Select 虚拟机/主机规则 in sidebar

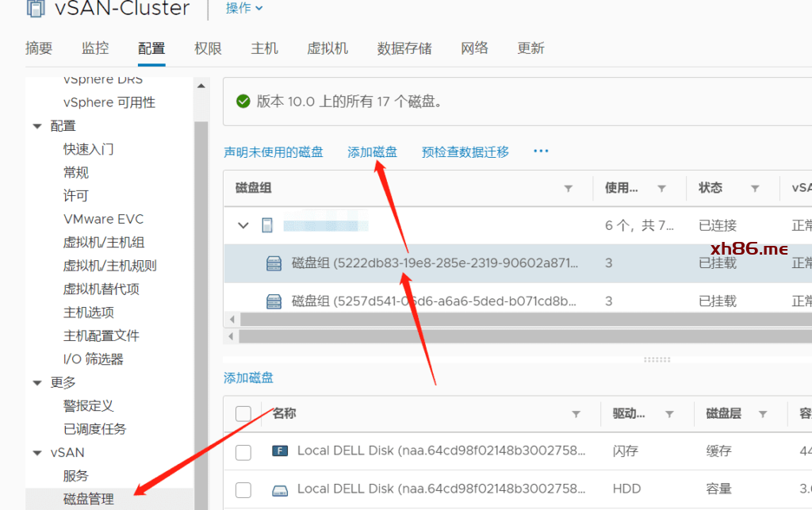click(x=109, y=267)
